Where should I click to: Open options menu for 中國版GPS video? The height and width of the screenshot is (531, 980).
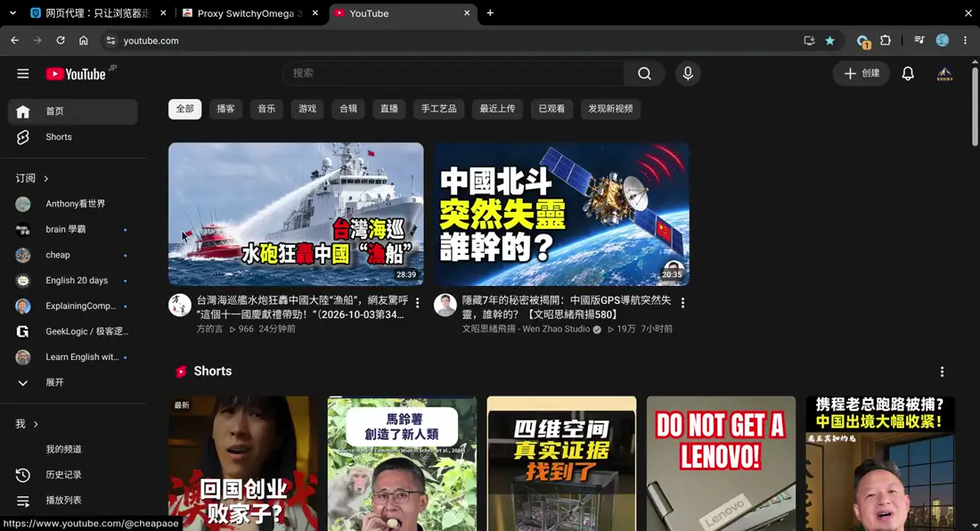(682, 303)
